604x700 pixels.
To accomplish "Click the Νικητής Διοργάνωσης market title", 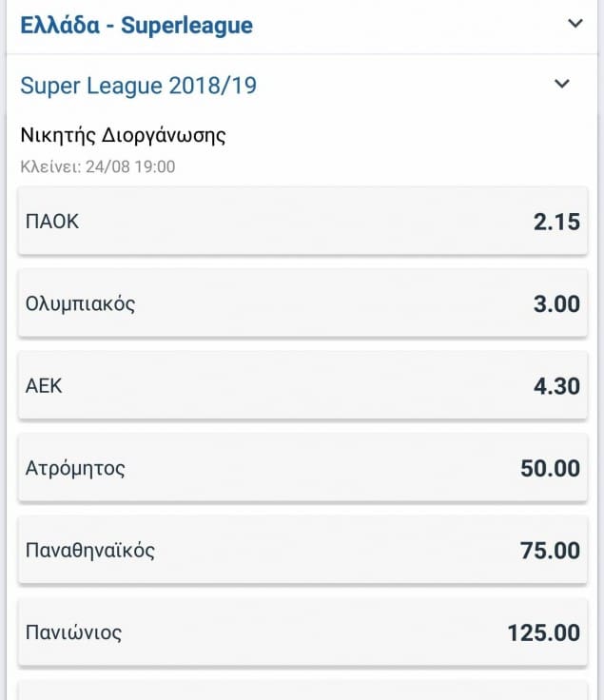I will coord(123,134).
